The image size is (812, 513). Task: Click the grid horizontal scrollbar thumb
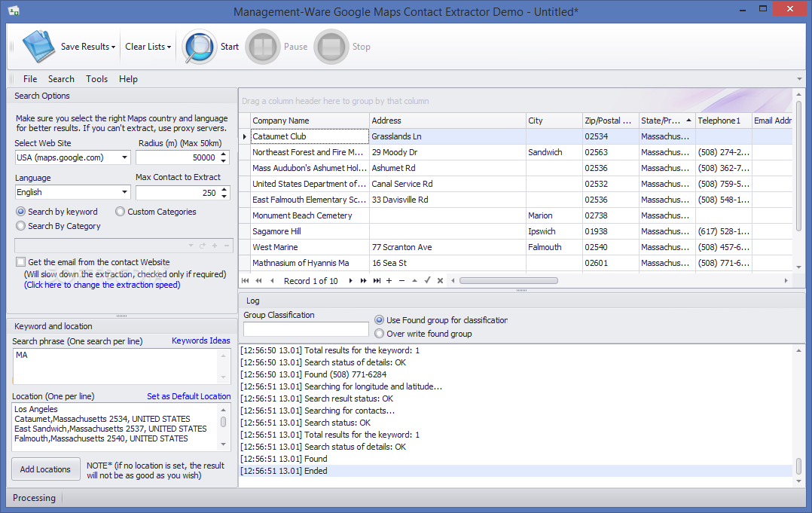[508, 280]
